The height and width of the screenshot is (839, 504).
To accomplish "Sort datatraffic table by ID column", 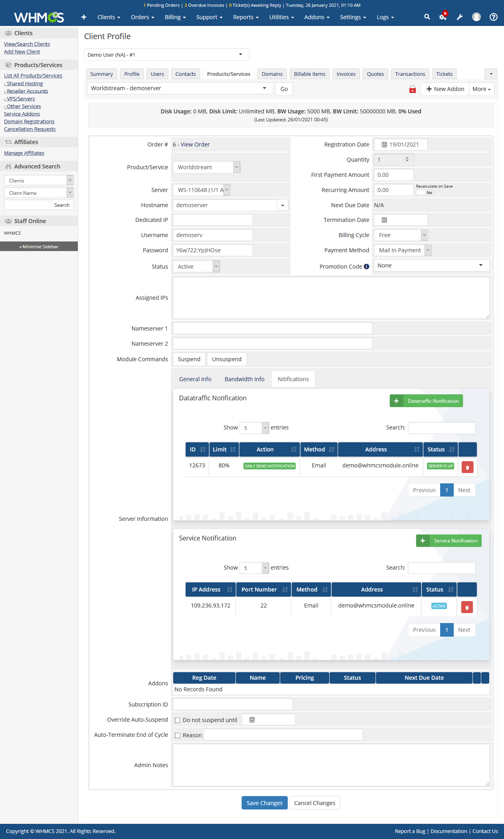I will [x=197, y=449].
